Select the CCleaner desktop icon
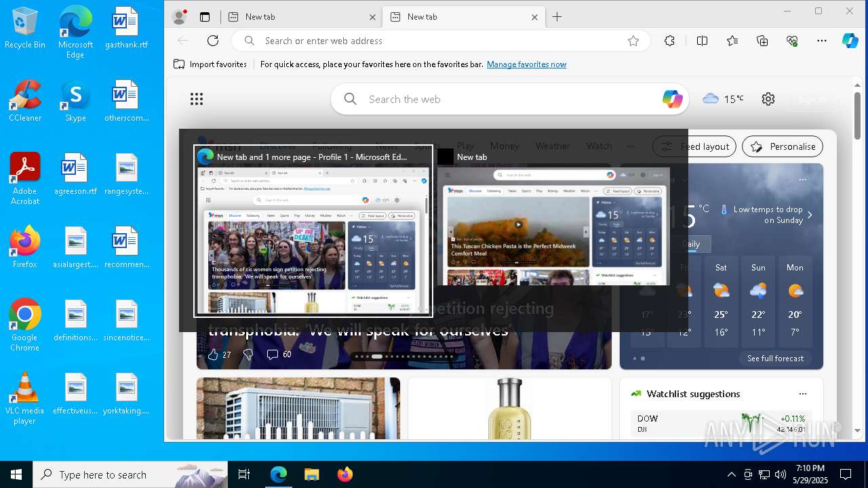 [25, 101]
